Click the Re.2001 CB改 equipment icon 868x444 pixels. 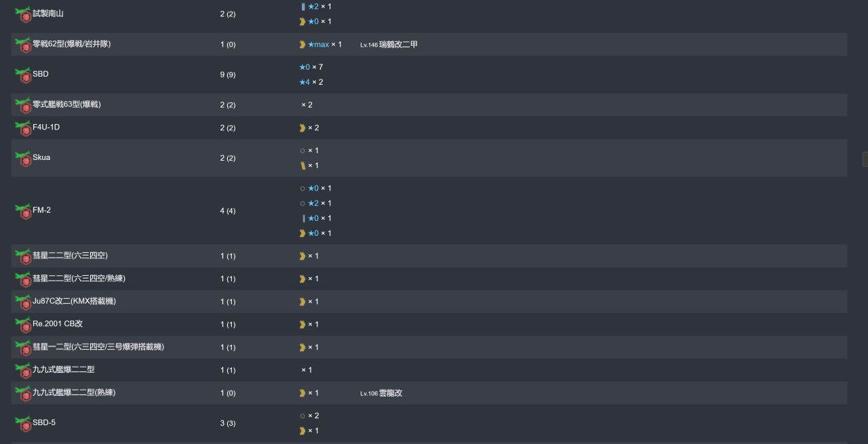(x=22, y=325)
